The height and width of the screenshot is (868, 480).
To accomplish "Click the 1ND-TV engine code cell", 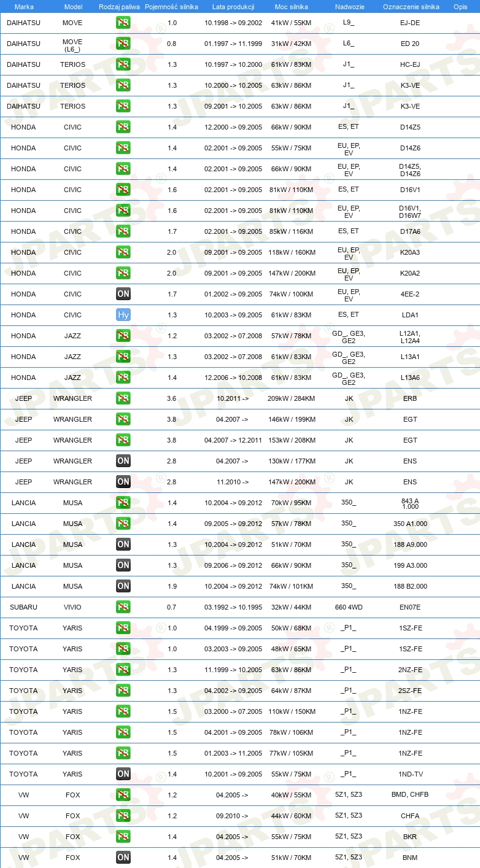I will (410, 774).
